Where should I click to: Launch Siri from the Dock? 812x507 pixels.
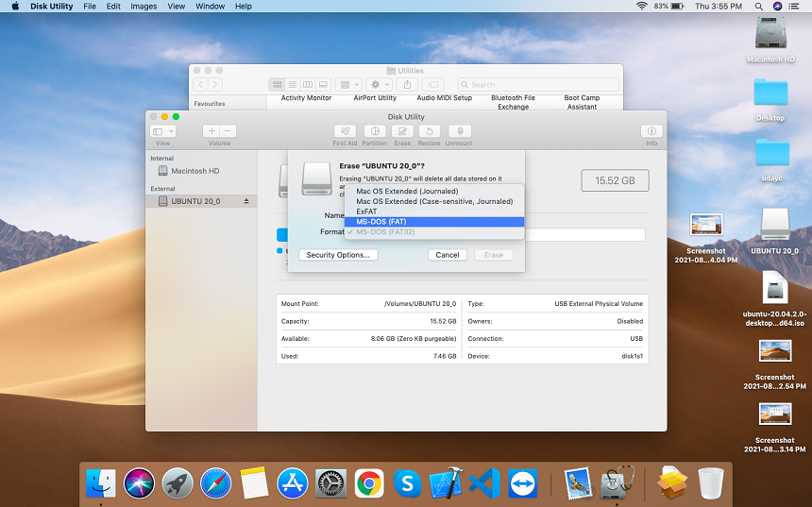[x=139, y=483]
